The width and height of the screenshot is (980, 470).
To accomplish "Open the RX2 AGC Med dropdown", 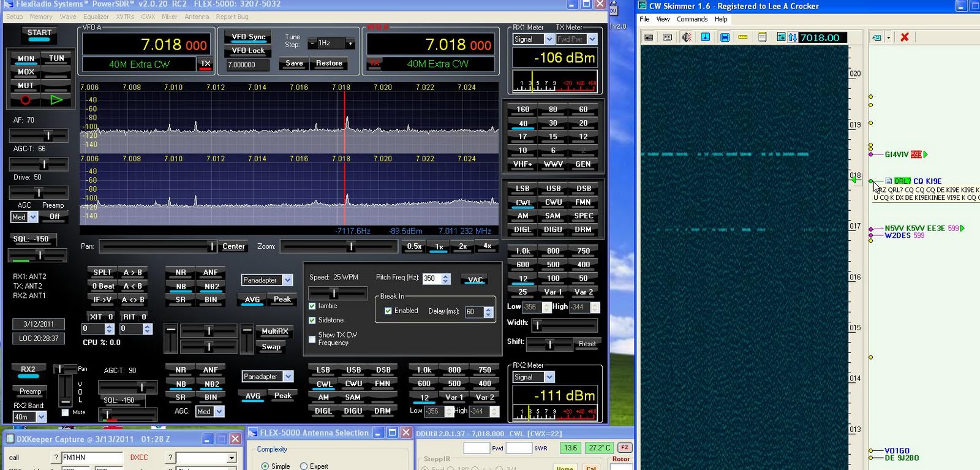I will (x=219, y=412).
